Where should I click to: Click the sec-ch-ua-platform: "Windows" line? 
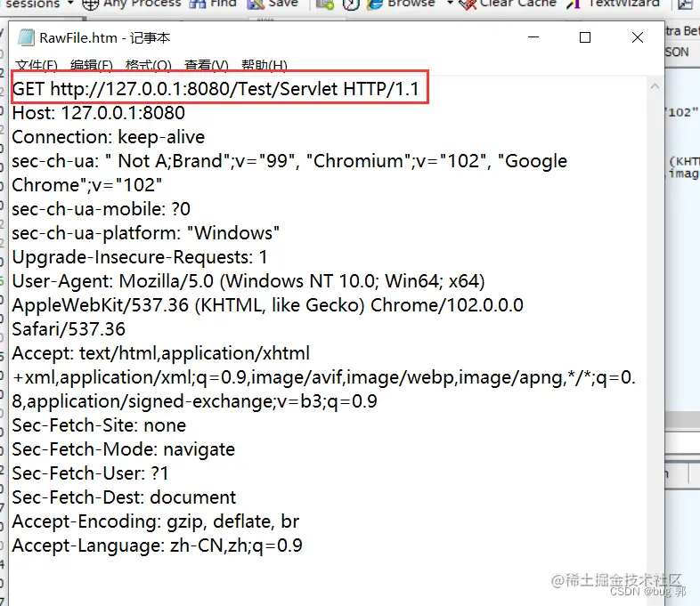tap(145, 233)
